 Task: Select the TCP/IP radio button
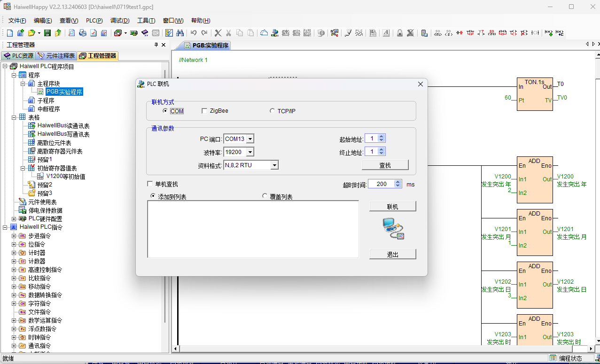pyautogui.click(x=272, y=111)
